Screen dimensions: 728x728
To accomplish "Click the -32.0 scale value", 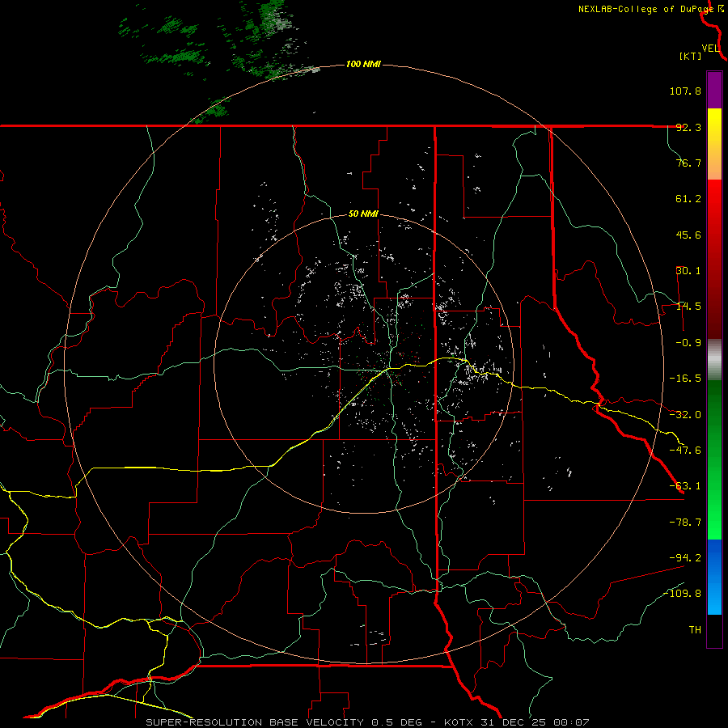I will pos(685,415).
